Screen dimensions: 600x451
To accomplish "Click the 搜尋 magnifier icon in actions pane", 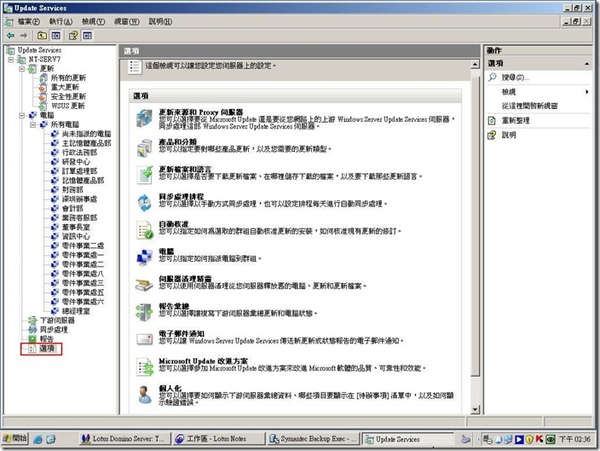I will [x=492, y=77].
